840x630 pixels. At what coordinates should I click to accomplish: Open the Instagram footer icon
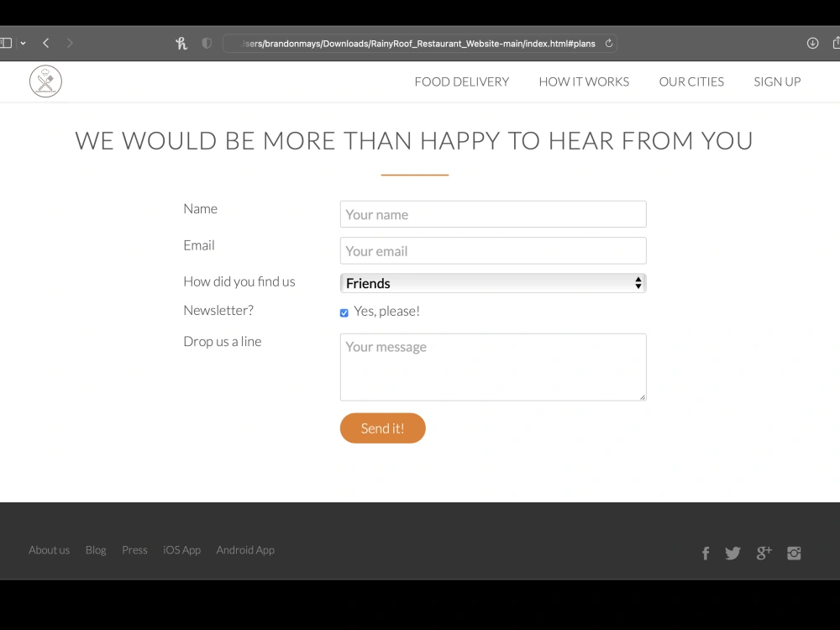(x=794, y=553)
